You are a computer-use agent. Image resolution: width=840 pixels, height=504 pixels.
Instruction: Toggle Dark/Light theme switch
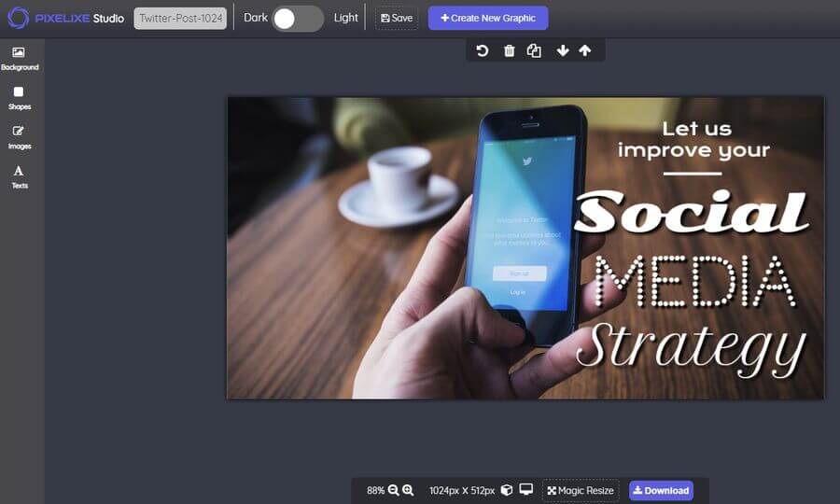pyautogui.click(x=298, y=19)
